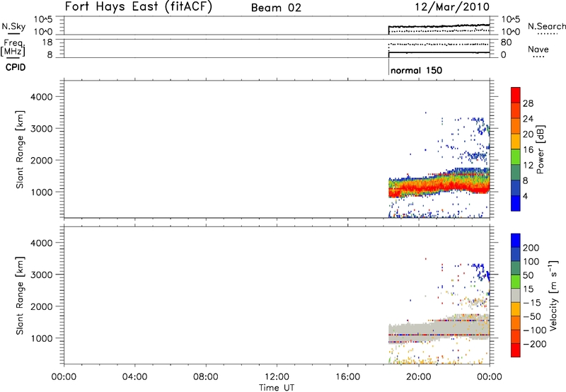Click the 'Nave' legend label
This screenshot has width=566, height=392.
point(538,49)
